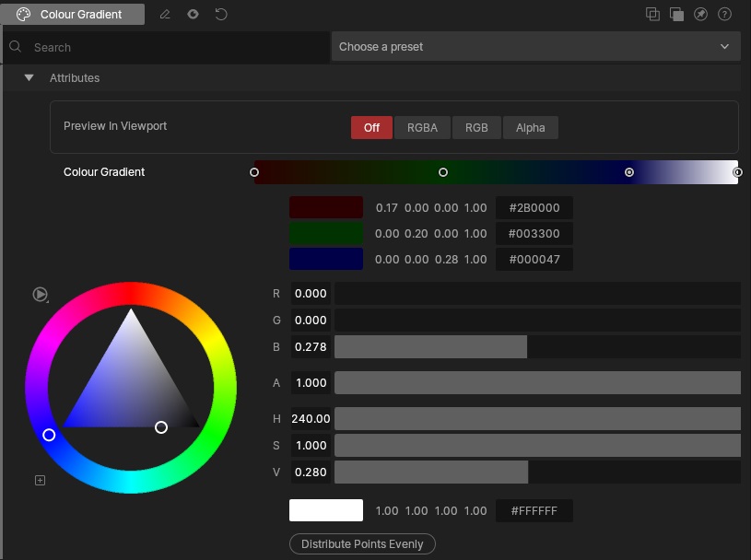Toggle the eye visibility icon in header
Image resolution: width=751 pixels, height=560 pixels.
193,15
